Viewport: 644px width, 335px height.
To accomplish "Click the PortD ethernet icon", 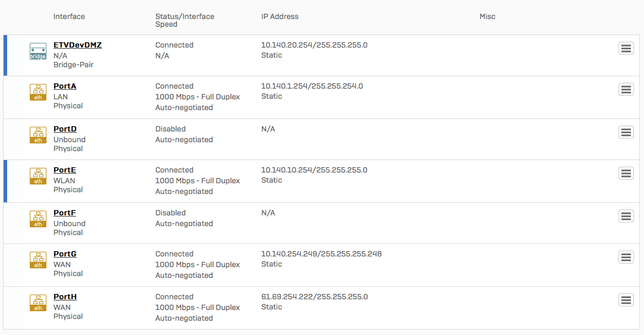I will coord(38,135).
